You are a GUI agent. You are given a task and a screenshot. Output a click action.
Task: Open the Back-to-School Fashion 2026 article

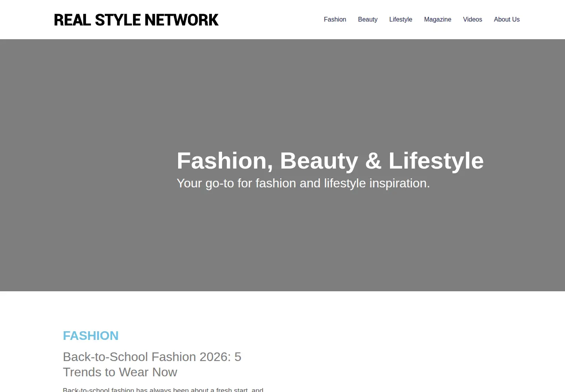coord(152,364)
